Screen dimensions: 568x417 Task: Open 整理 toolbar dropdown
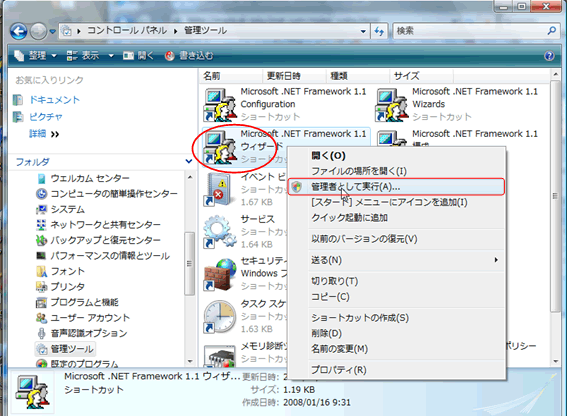[x=36, y=56]
